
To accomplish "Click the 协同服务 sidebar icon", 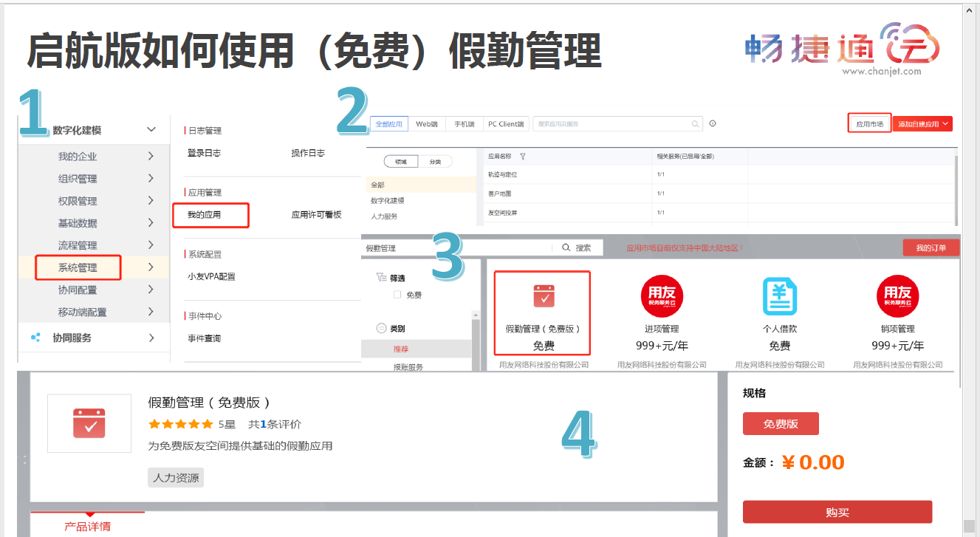I will tap(35, 338).
